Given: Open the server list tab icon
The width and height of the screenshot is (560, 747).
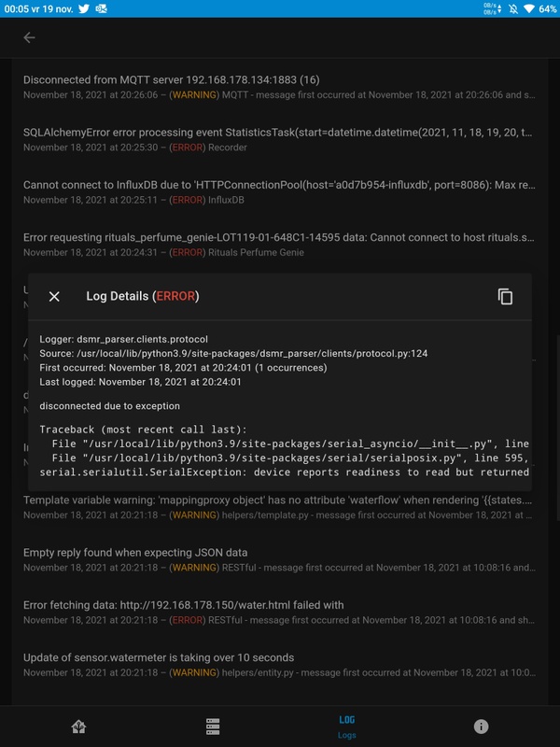Looking at the screenshot, I should coord(213,726).
